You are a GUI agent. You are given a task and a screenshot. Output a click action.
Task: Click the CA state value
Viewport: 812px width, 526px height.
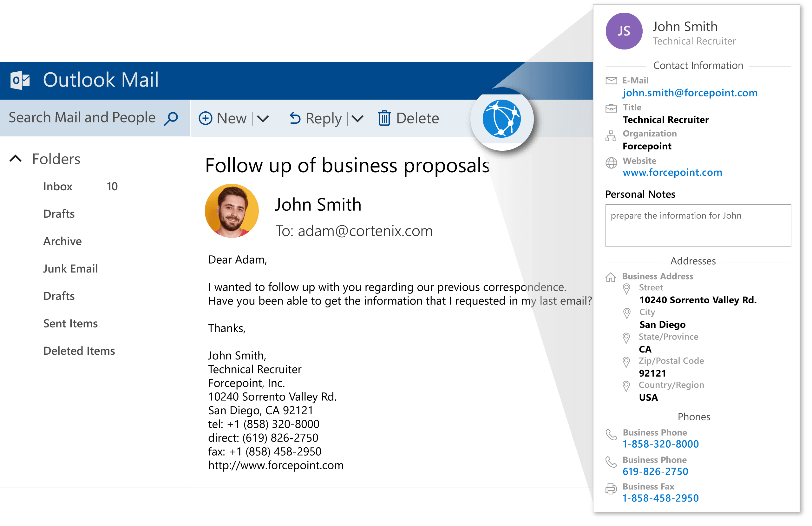click(x=645, y=349)
